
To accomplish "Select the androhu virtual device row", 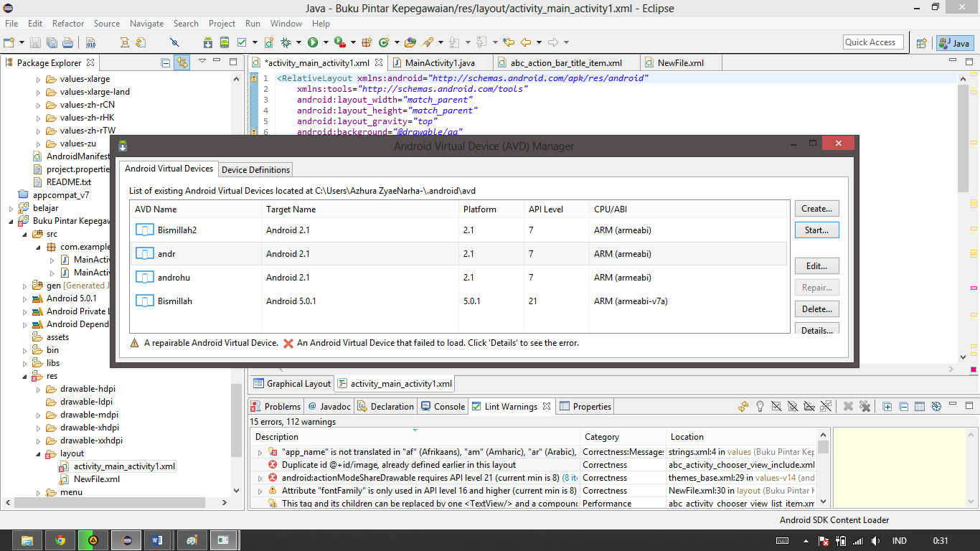I will (459, 278).
